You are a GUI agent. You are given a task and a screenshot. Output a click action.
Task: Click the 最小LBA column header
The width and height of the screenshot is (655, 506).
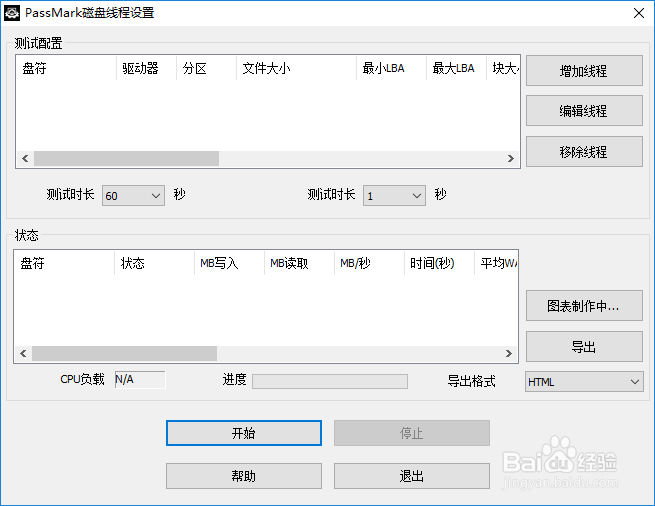point(391,68)
